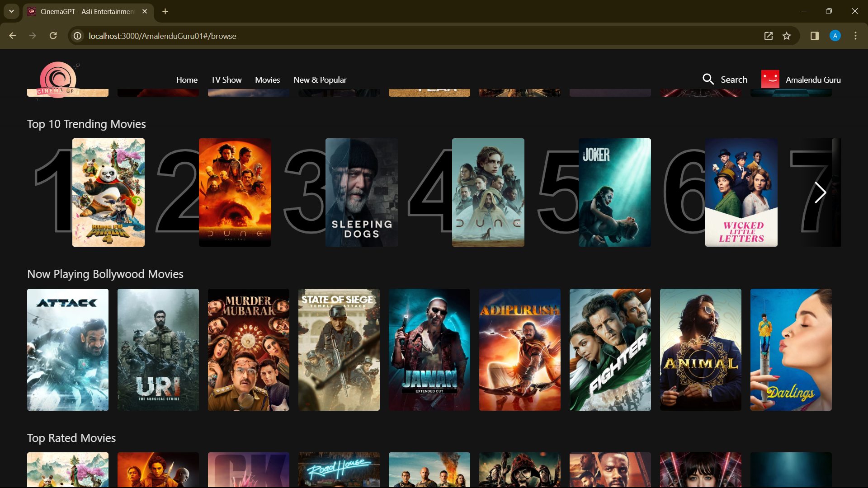Open a new browser tab

(x=165, y=11)
